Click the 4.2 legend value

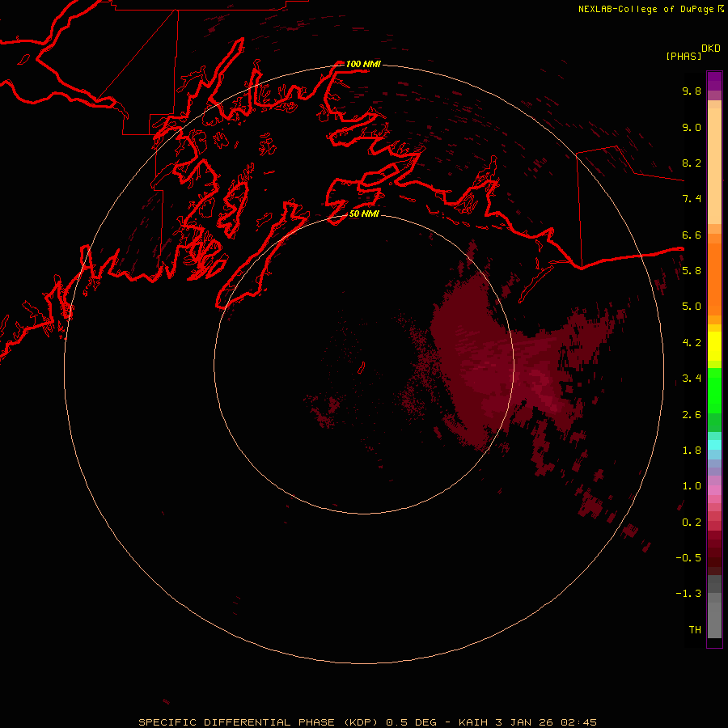[692, 343]
